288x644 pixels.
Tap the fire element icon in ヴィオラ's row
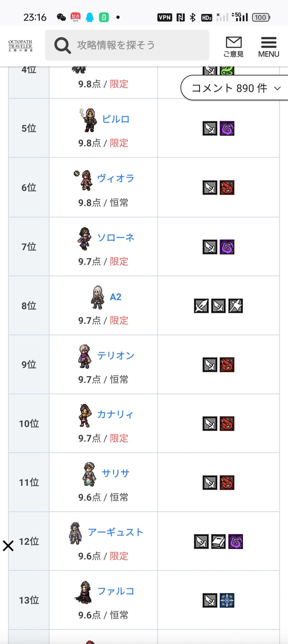pyautogui.click(x=227, y=188)
